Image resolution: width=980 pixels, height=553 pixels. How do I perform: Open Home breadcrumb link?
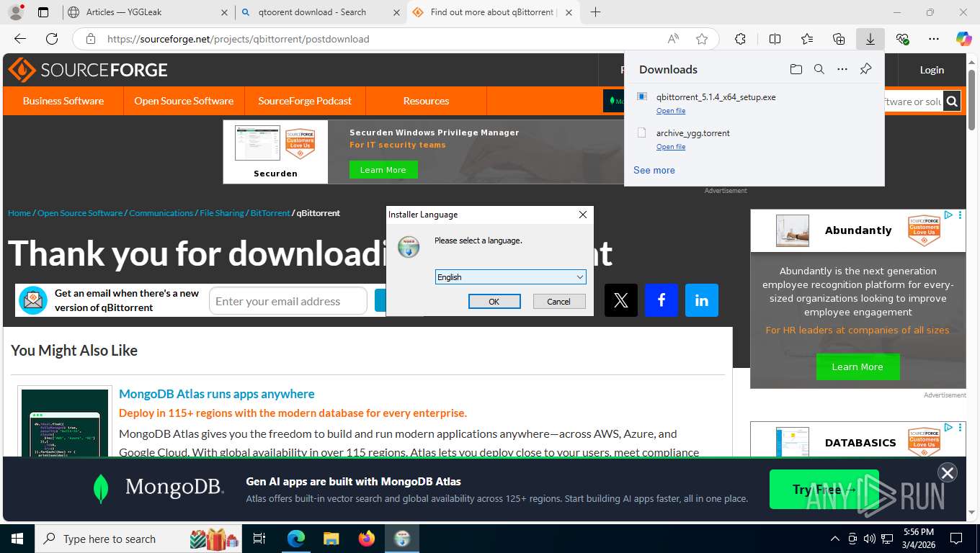19,213
